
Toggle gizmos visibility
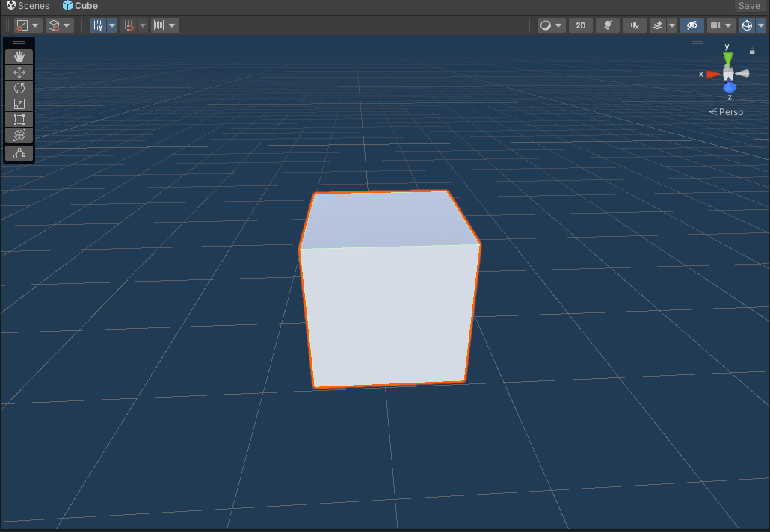coord(747,25)
